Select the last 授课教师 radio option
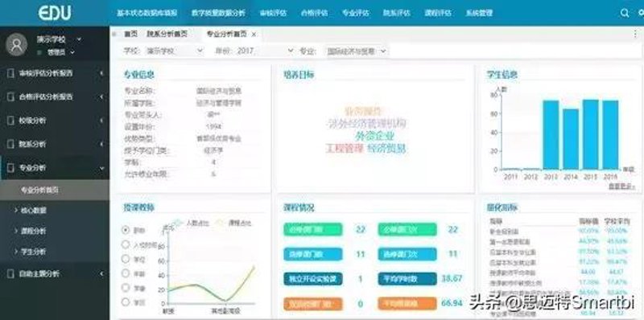The height and width of the screenshot is (320, 644). point(126,302)
